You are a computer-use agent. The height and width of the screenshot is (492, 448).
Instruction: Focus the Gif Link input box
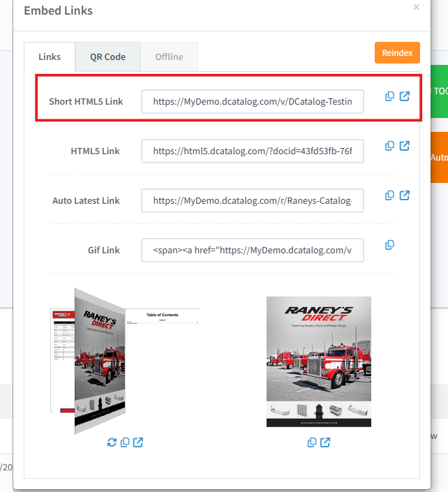[x=252, y=250]
